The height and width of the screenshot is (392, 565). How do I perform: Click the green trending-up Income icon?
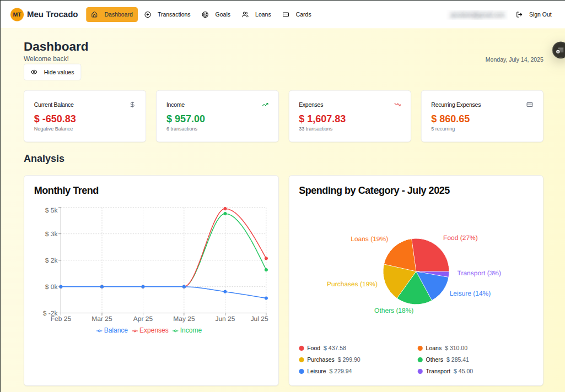point(265,105)
